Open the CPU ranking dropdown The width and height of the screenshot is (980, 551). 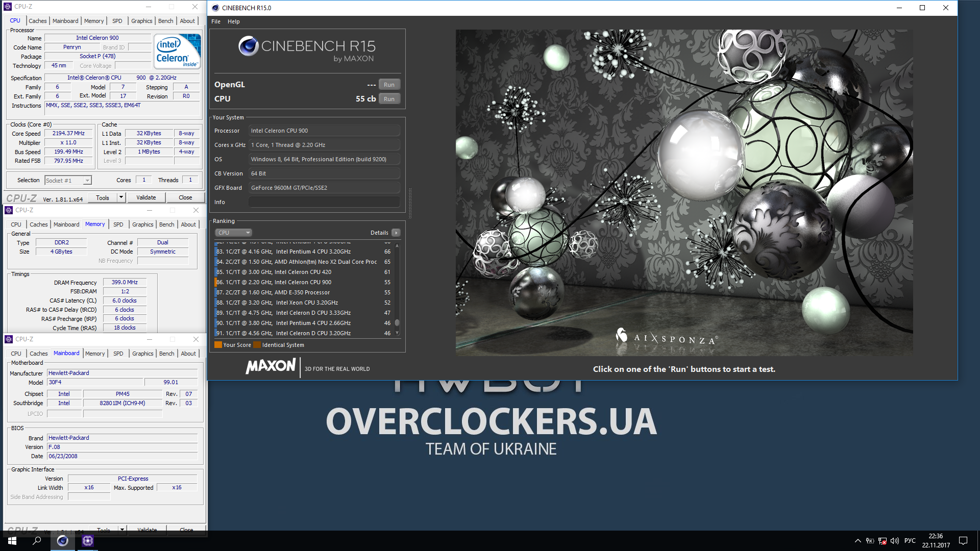[x=233, y=233]
